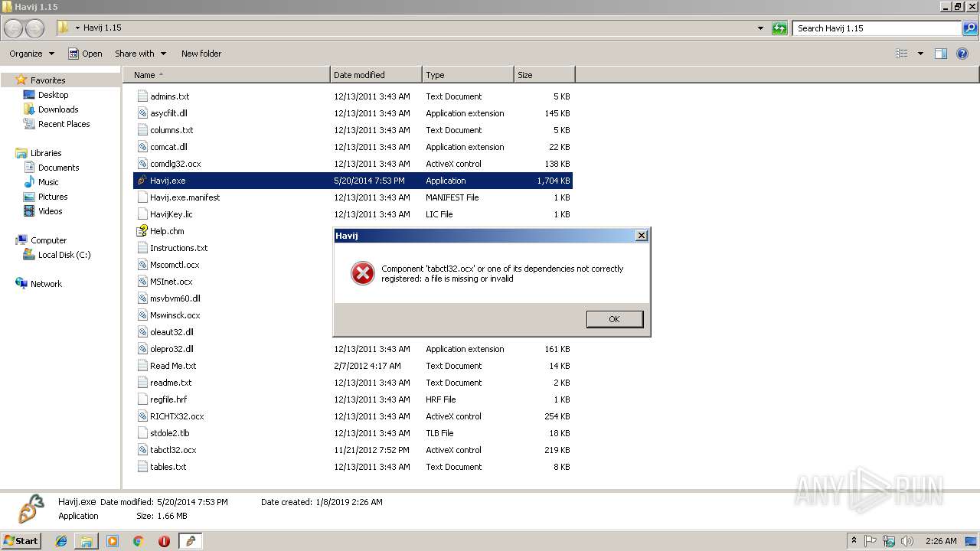Open Downloads in navigation pane
980x551 pixels.
(58, 109)
